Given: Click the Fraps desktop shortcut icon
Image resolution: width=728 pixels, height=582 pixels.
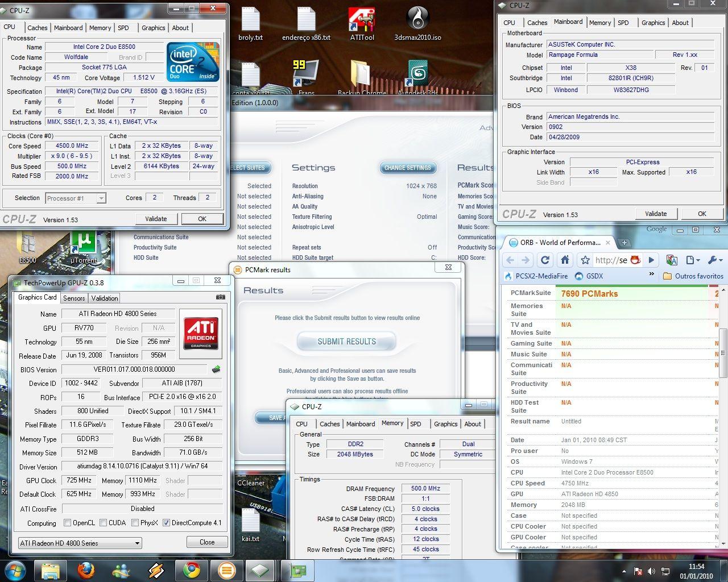Looking at the screenshot, I should point(306,76).
